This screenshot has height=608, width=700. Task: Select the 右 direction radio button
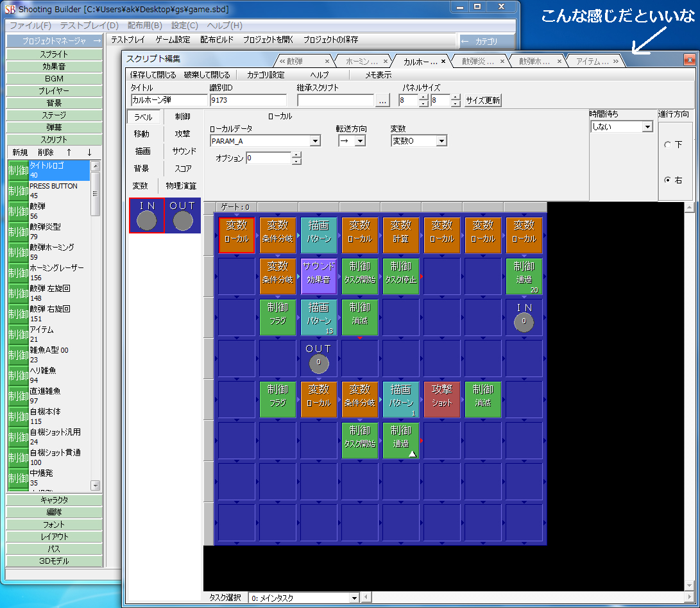668,180
